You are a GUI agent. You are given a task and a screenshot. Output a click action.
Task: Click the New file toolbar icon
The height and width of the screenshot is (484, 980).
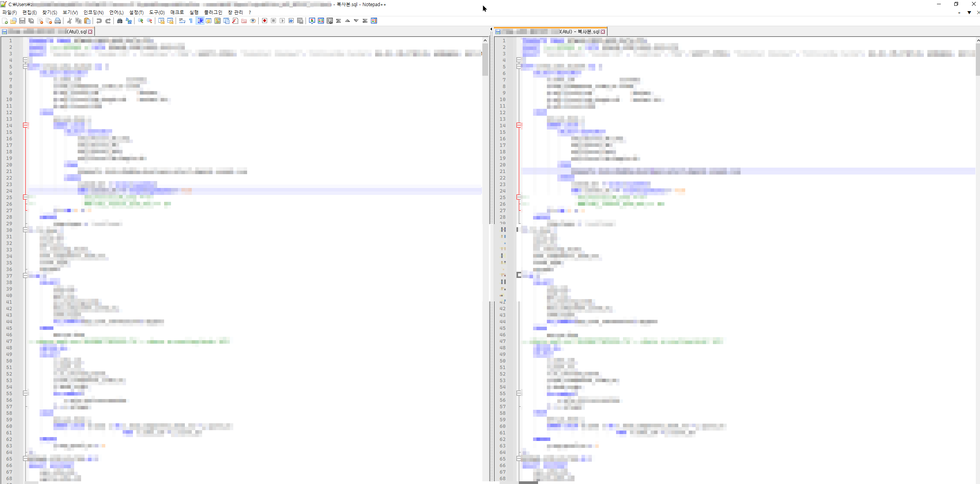pos(5,21)
